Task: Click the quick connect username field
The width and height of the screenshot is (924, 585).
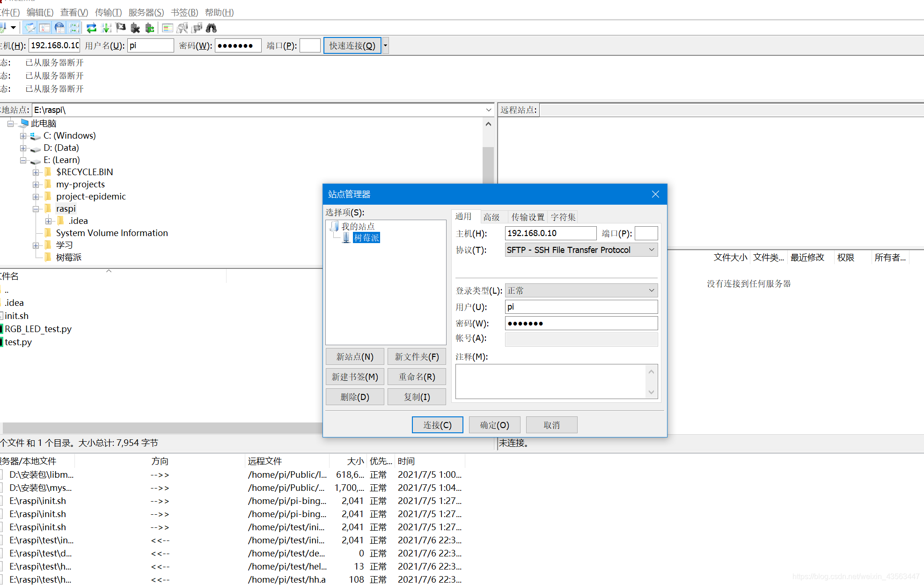Action: [x=150, y=45]
